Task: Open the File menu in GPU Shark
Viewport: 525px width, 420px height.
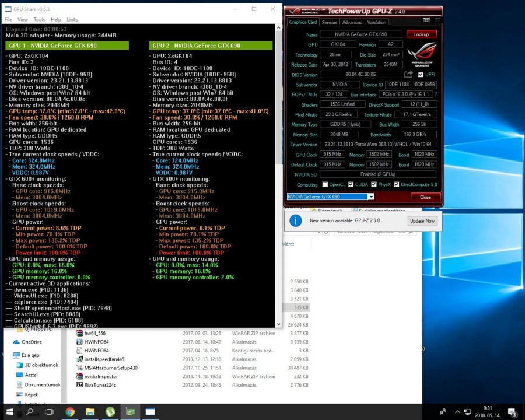Action: (x=8, y=20)
